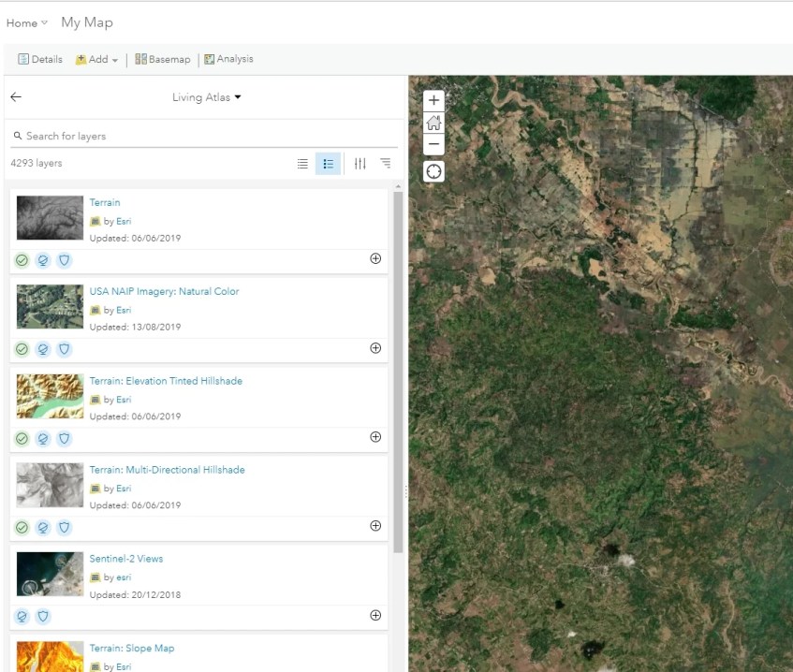Click shield badge on Elevation Tinted Hillshade
The height and width of the screenshot is (672, 793).
[x=65, y=438]
